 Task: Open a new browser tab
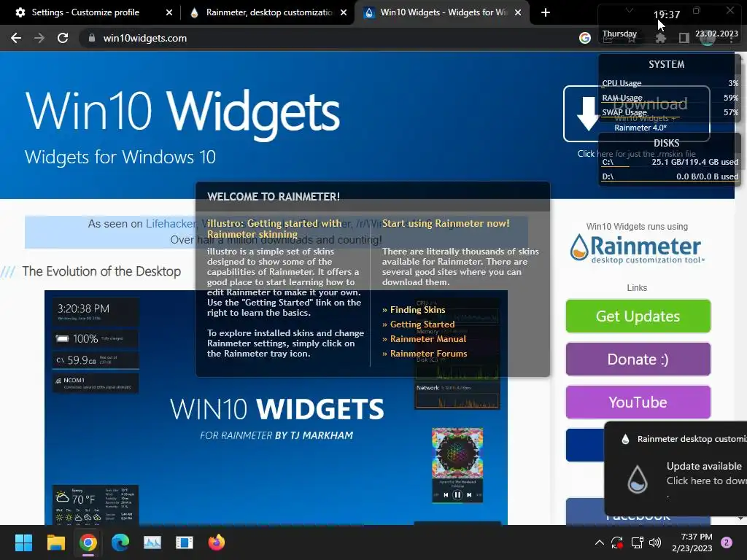[546, 12]
